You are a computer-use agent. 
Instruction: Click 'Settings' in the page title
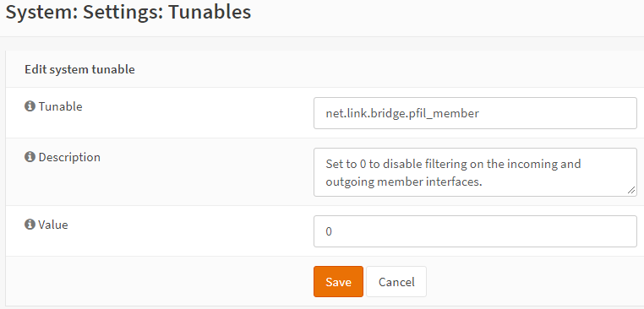121,13
